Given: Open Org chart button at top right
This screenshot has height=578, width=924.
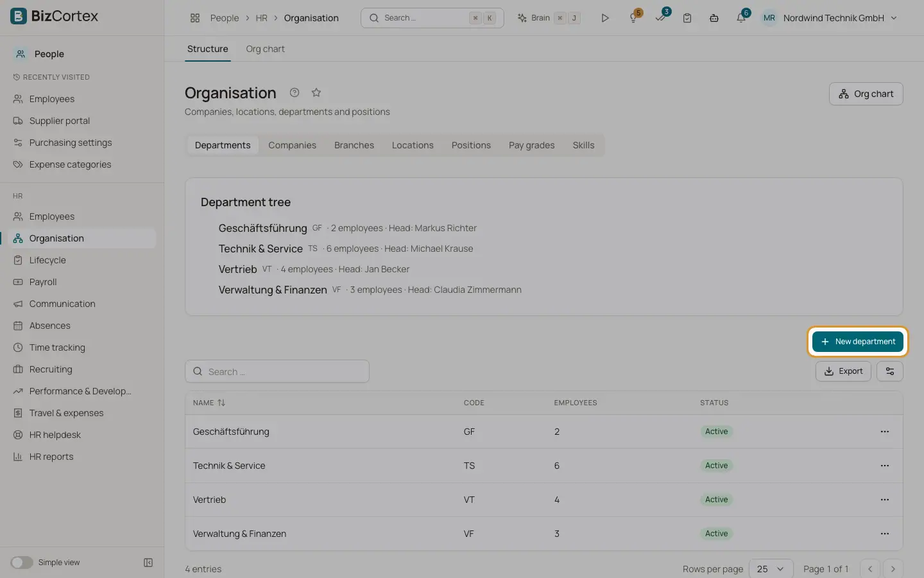Looking at the screenshot, I should (866, 94).
